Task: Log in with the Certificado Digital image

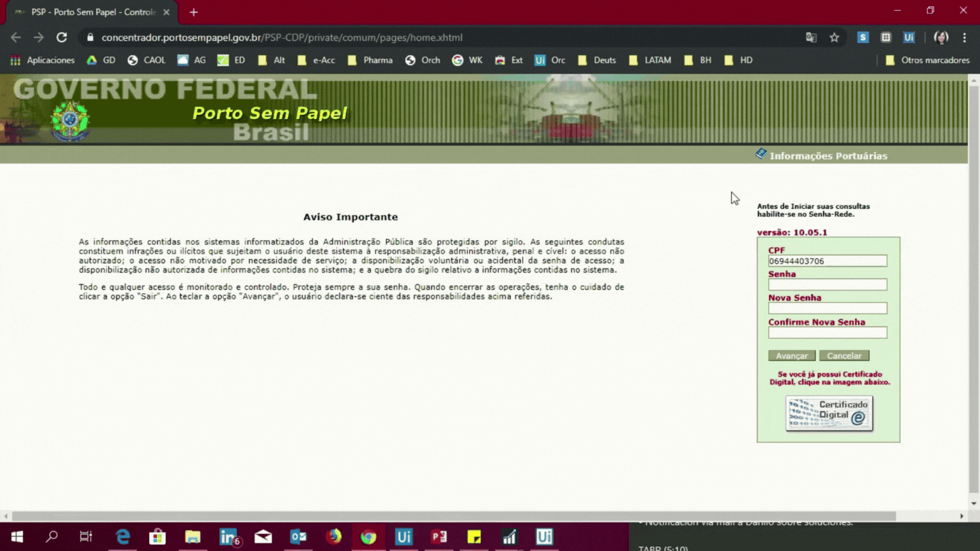Action: 829,414
